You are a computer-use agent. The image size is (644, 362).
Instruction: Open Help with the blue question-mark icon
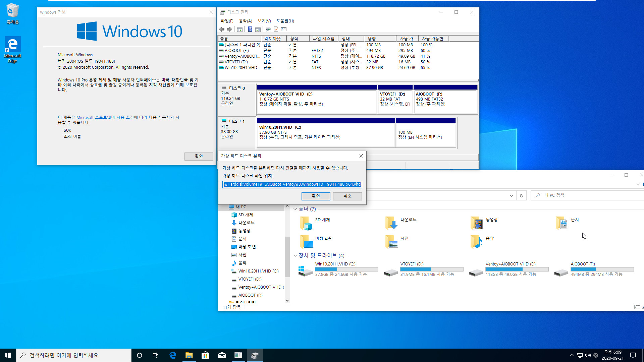pos(250,29)
